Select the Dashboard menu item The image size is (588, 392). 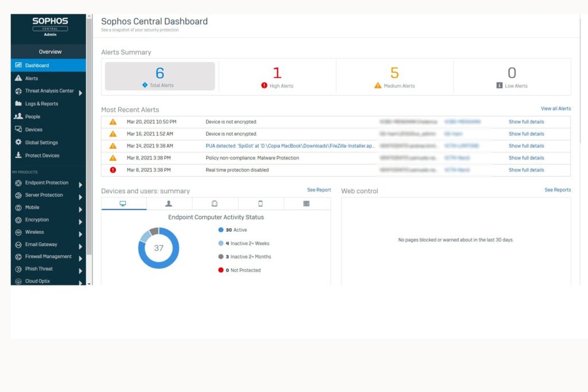(x=48, y=65)
